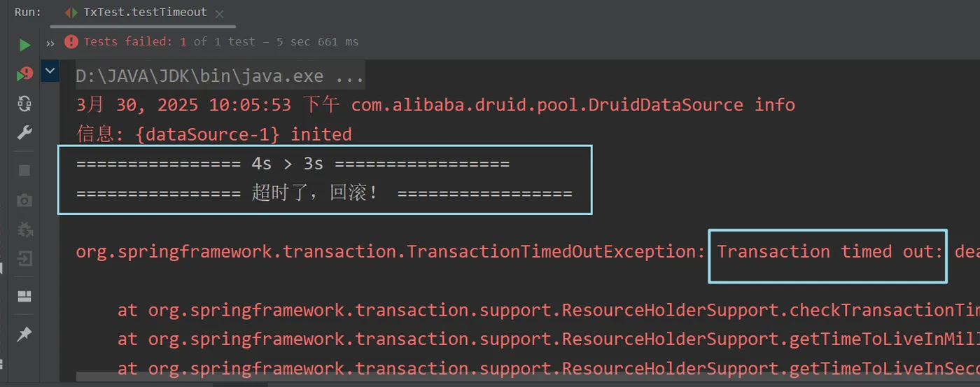Dump threads using camera icon
Screen dimensions: 980x387
pyautogui.click(x=24, y=201)
